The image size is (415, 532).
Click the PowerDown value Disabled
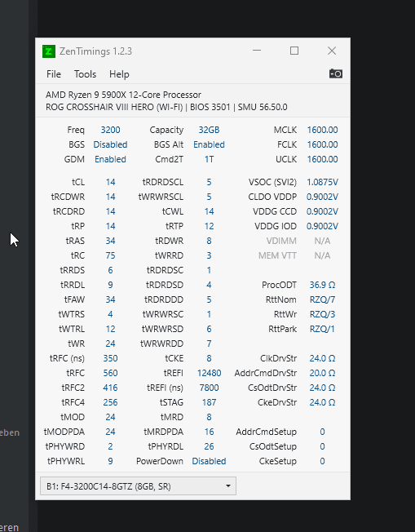209,461
